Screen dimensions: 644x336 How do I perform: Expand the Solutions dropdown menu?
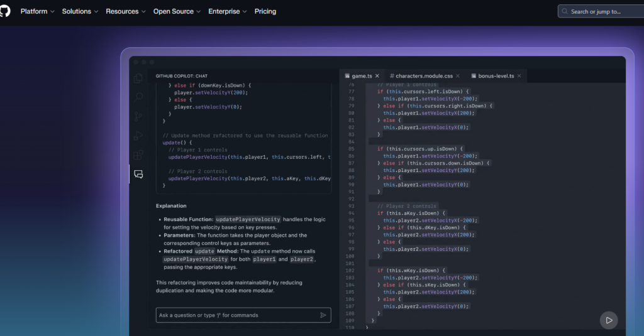click(x=80, y=11)
